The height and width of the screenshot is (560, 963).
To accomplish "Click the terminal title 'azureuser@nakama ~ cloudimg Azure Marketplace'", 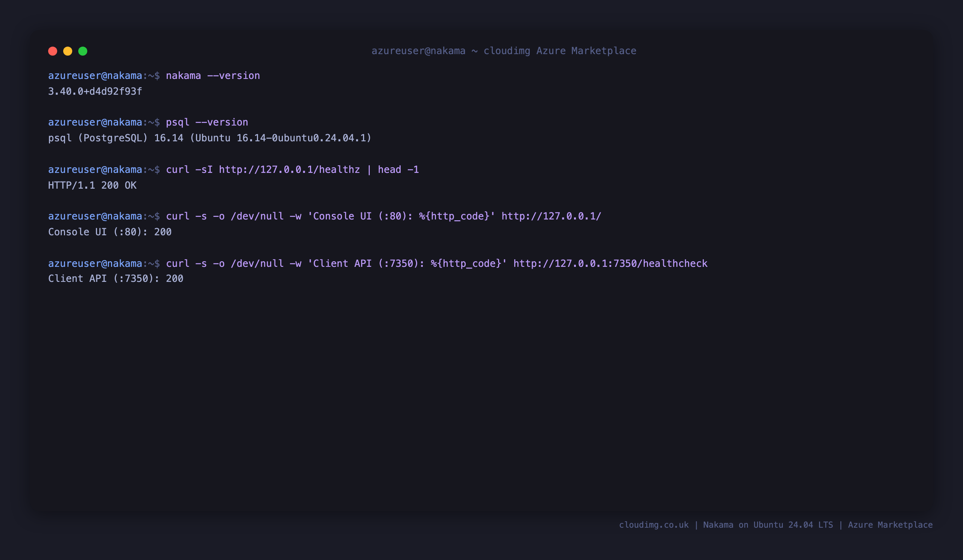I will click(x=504, y=51).
